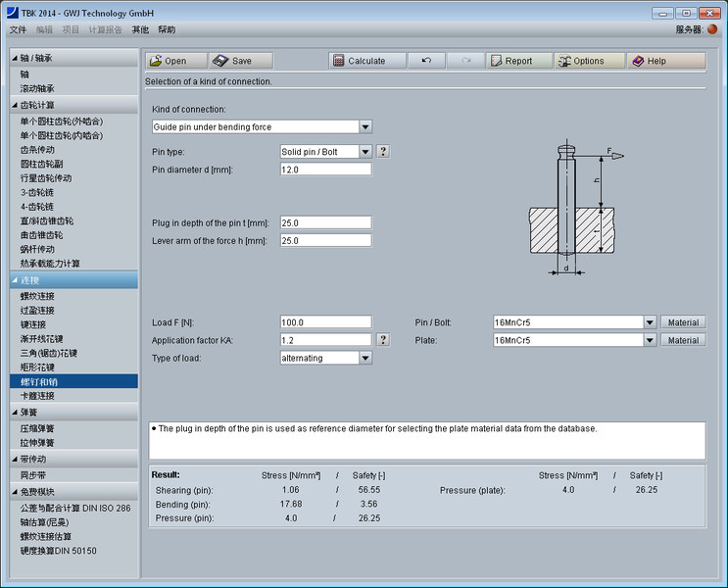Click the Help book button

[x=665, y=61]
